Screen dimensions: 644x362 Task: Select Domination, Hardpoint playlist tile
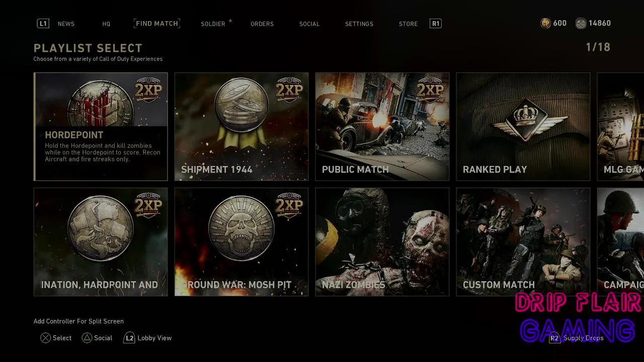pyautogui.click(x=101, y=242)
